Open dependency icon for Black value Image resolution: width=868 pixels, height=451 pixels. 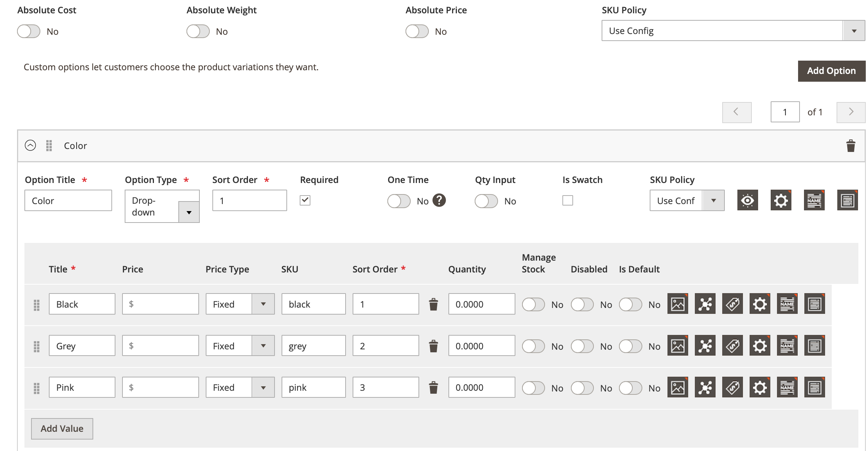click(705, 304)
